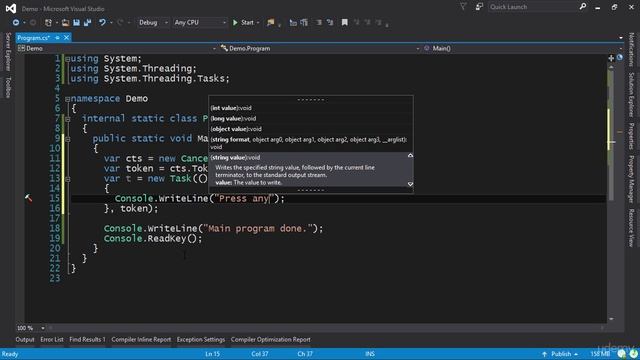This screenshot has width=640, height=360.
Task: Select the Program.cs document tab
Action: (x=33, y=38)
